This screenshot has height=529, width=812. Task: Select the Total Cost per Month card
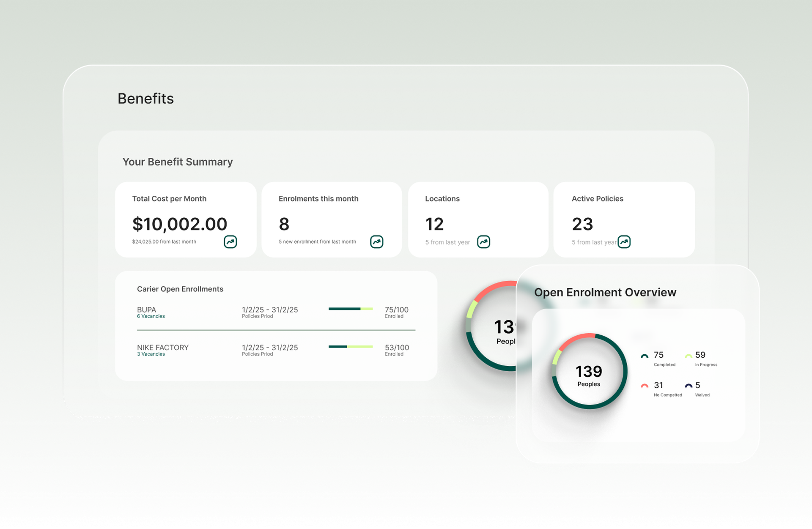186,219
